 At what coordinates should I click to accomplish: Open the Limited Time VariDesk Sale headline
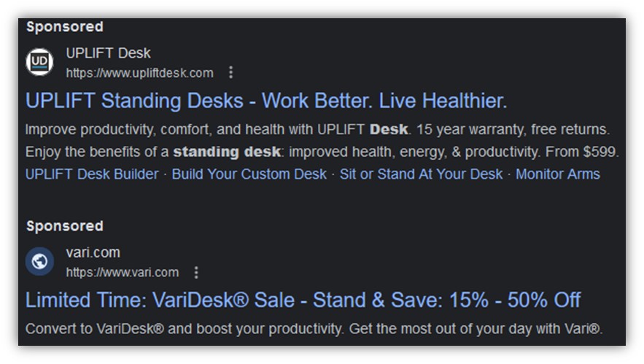point(303,300)
